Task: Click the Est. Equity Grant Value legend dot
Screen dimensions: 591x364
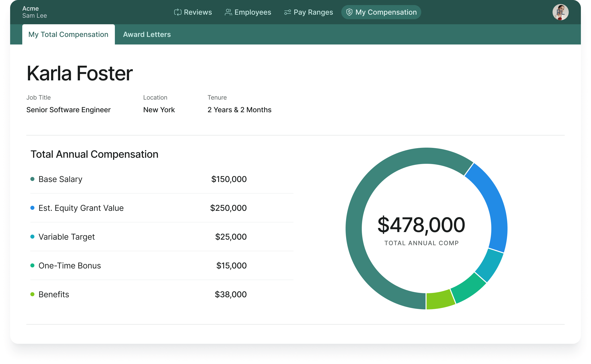Action: (32, 208)
